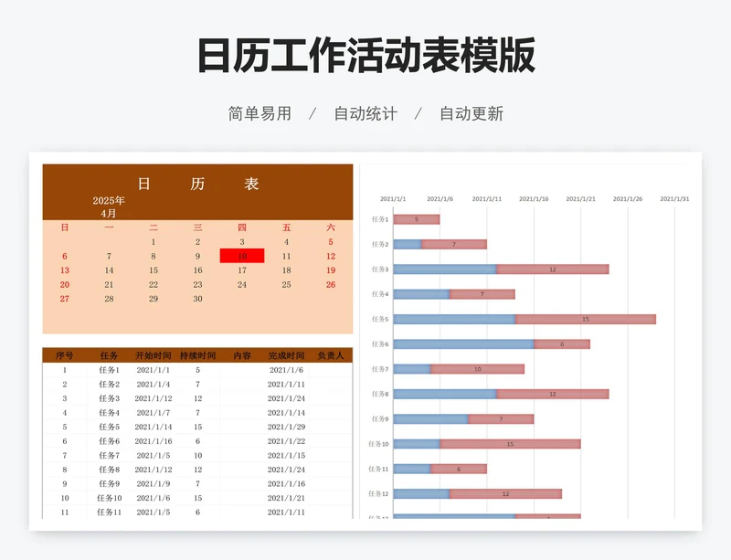Screen dimensions: 731x560
Task: Click the 日 weekday header in calendar
Action: (x=65, y=227)
